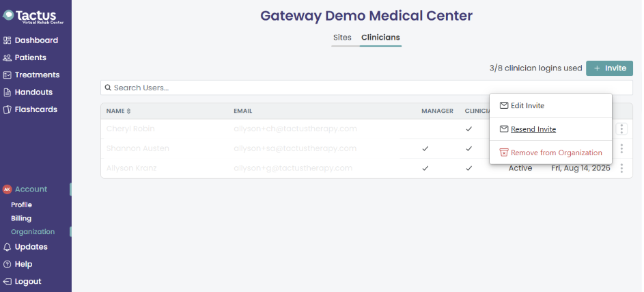The width and height of the screenshot is (644, 292).
Task: Go to Patients in sidebar
Action: (25, 57)
